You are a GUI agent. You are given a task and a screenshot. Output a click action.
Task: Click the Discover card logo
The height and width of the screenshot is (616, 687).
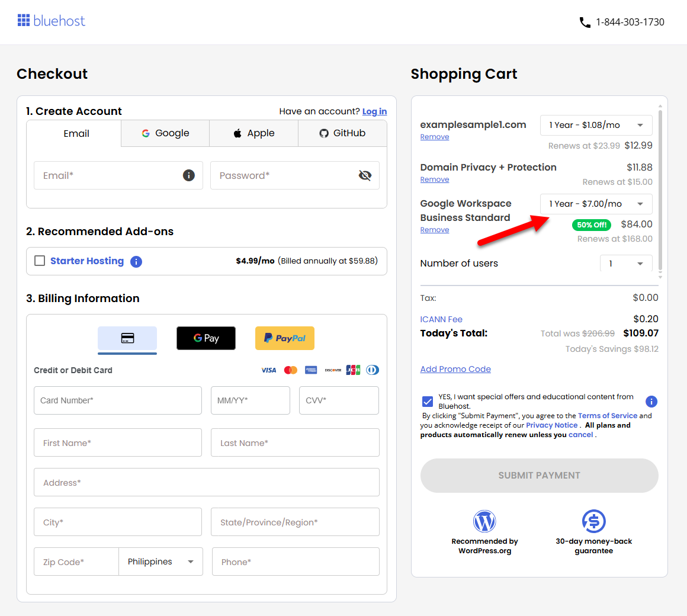point(333,370)
